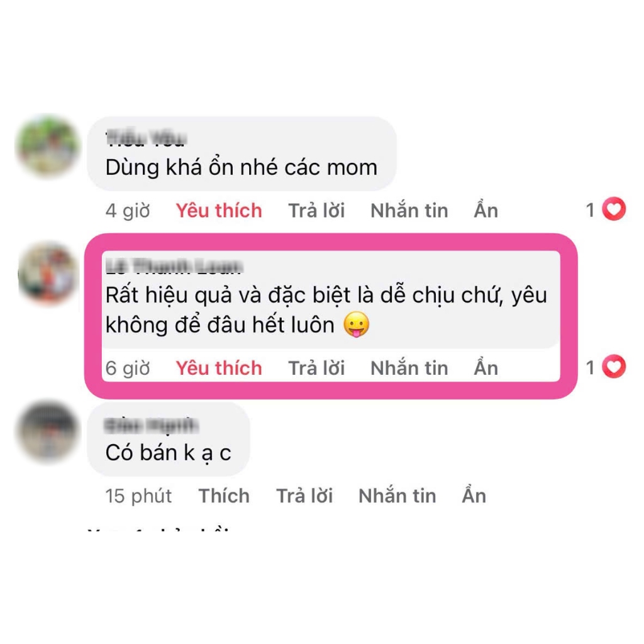Hide the 'Có bán k ạ c' comment
Screen dimensions: 644x644
pos(474,495)
